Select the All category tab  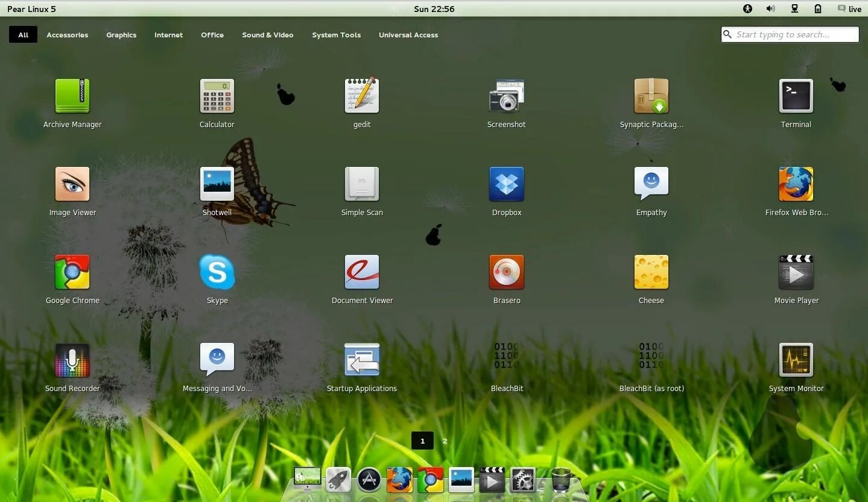[x=23, y=34]
